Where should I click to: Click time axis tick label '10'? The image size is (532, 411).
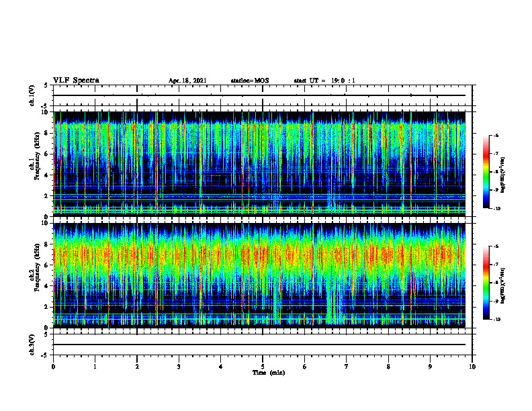[x=472, y=367]
